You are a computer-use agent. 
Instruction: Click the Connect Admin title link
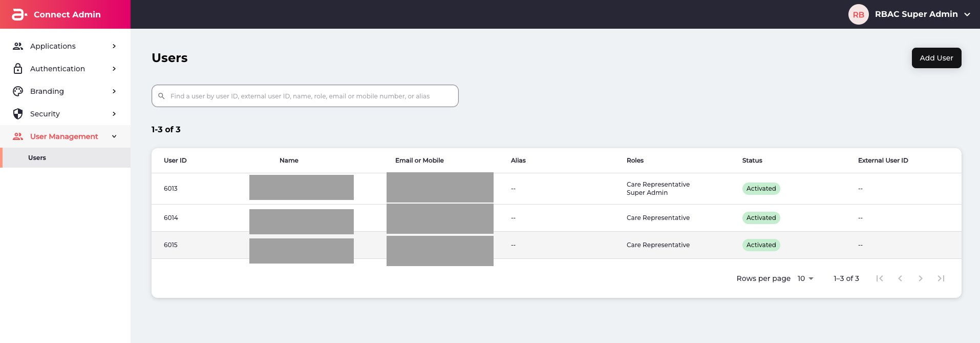[67, 14]
